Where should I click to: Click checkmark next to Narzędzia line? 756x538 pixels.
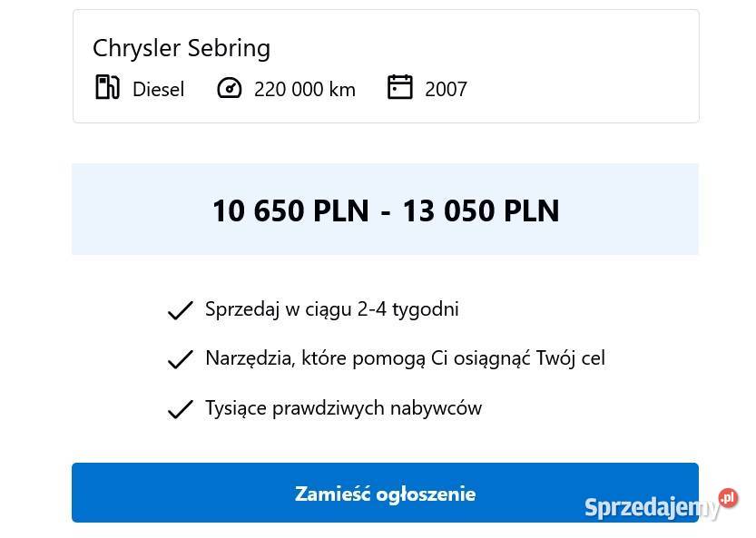(181, 359)
